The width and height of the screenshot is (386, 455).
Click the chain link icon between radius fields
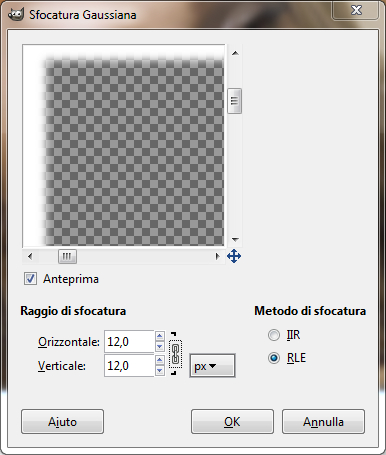point(175,354)
